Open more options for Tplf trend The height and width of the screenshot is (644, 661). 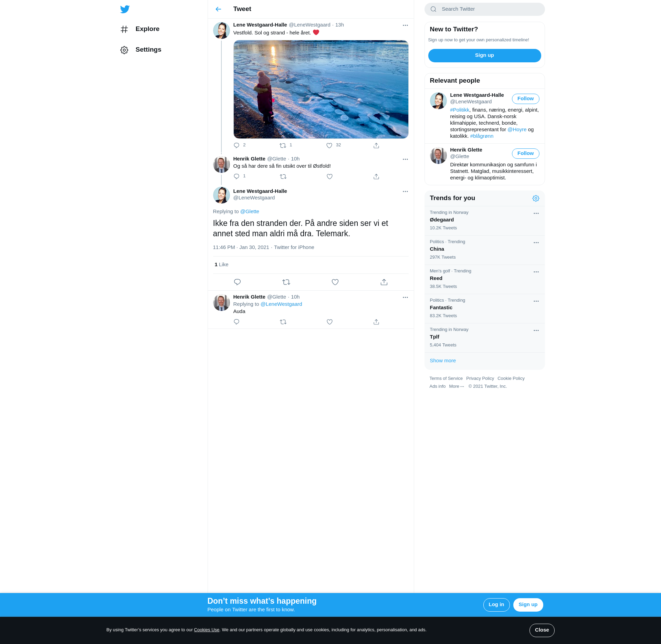536,331
